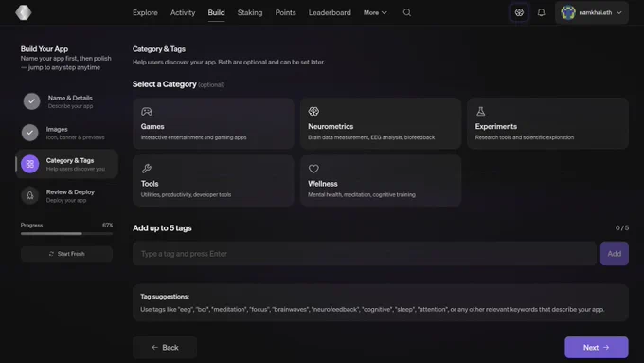Select the Games category card
The height and width of the screenshot is (363, 644).
click(213, 123)
